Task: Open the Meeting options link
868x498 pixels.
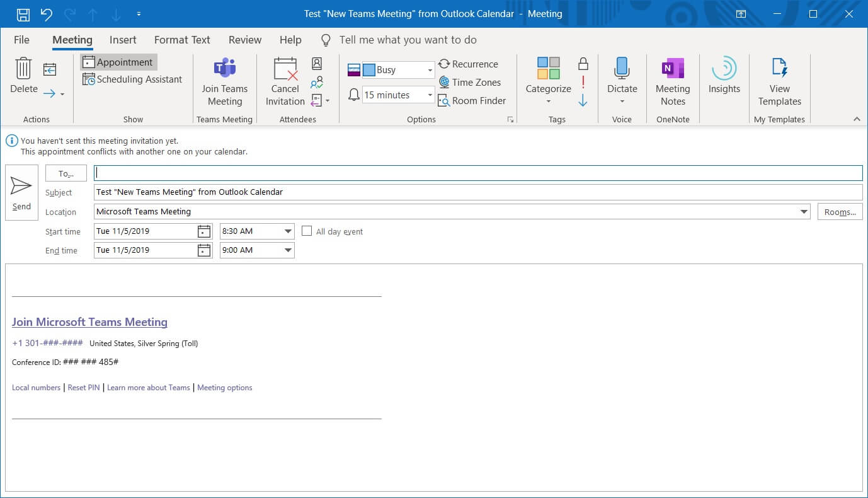Action: coord(225,388)
